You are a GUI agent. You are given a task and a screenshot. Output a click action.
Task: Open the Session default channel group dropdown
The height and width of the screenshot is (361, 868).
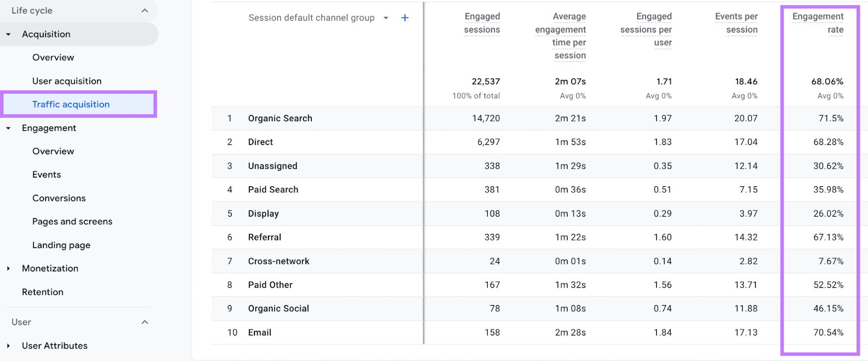tap(386, 18)
